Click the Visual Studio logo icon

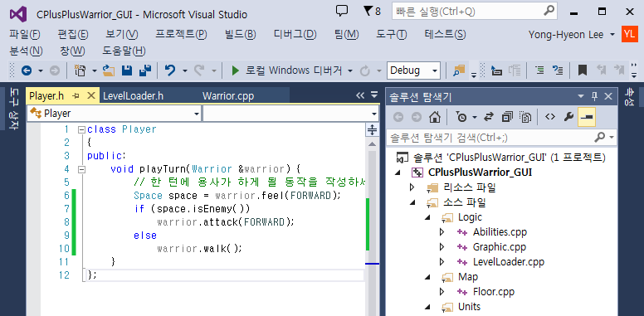[x=19, y=13]
